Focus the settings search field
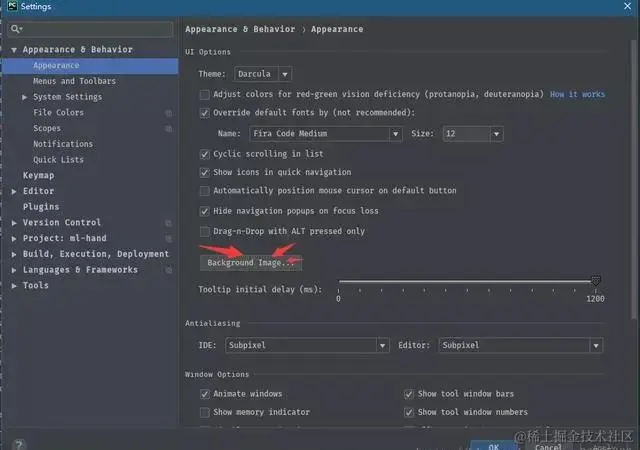The image size is (640, 450). [x=90, y=29]
